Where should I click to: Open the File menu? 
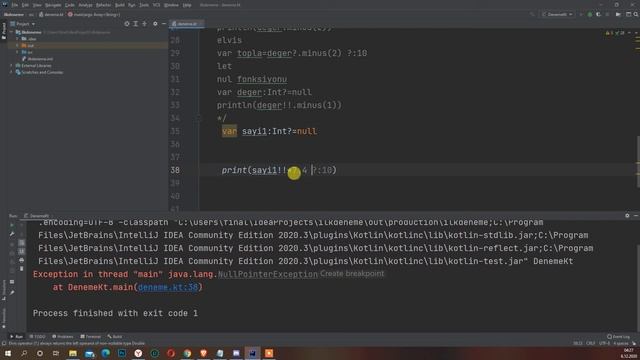15,5
